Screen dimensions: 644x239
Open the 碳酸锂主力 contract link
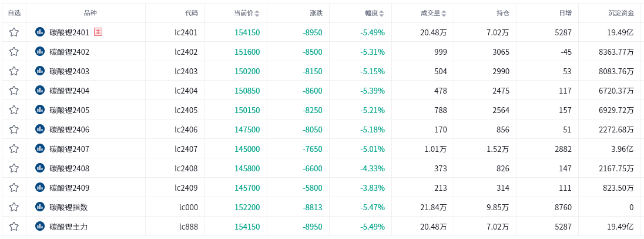point(69,226)
